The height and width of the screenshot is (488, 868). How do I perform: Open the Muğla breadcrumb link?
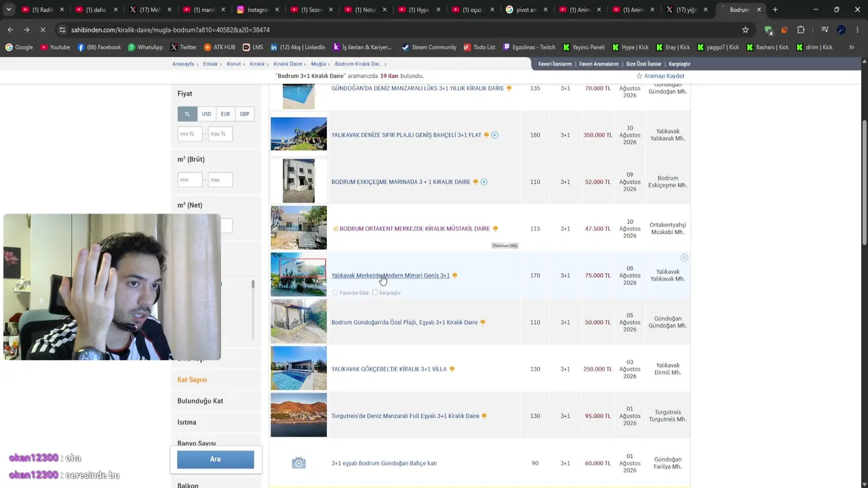click(x=319, y=64)
